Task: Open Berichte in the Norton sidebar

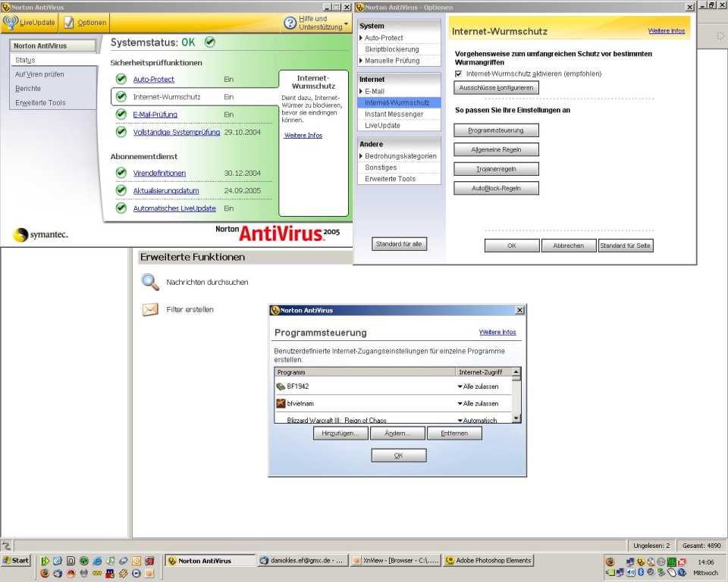Action: point(28,88)
